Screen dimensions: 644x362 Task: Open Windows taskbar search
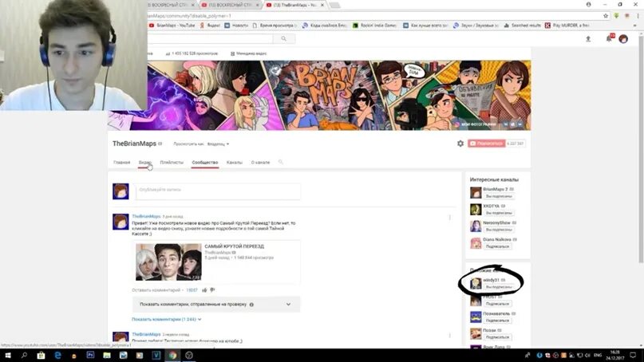coord(24,355)
